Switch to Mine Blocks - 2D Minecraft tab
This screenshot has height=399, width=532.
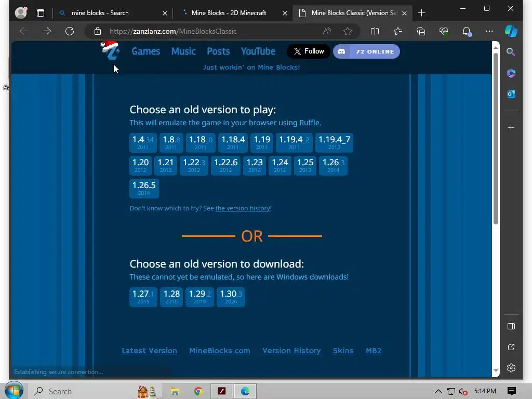coord(229,13)
